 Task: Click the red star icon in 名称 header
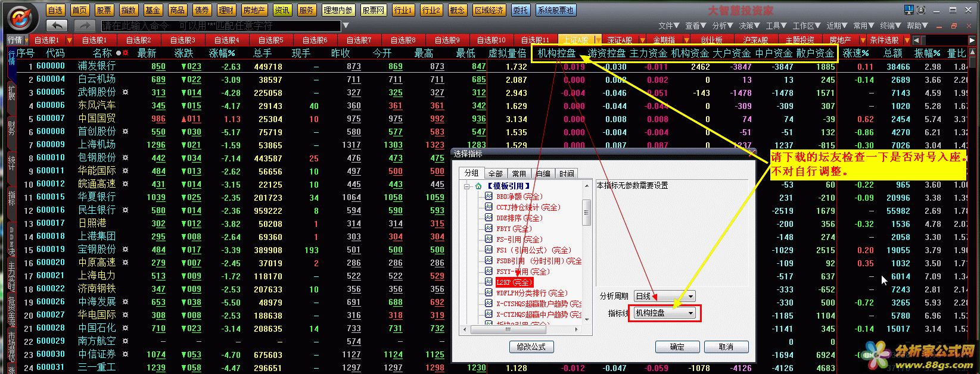[125, 53]
